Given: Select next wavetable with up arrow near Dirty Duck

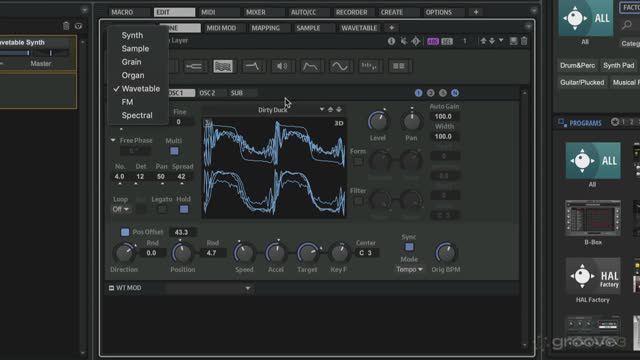Looking at the screenshot, I should [331, 109].
